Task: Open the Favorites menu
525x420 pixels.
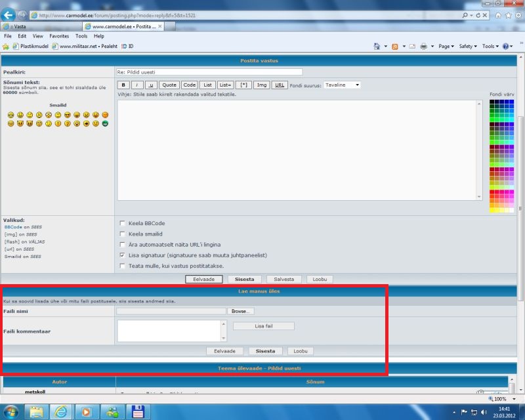Action: [x=59, y=36]
